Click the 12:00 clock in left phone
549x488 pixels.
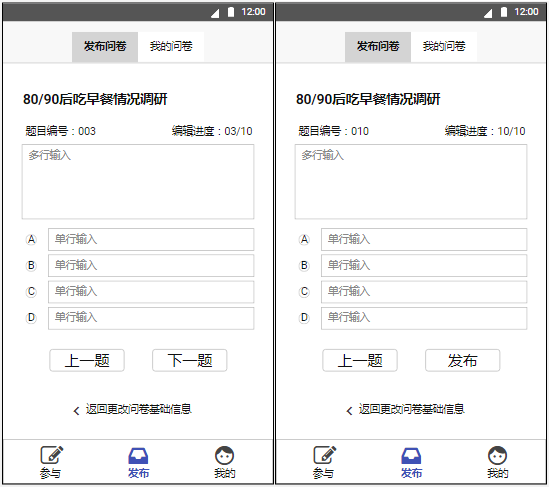253,12
